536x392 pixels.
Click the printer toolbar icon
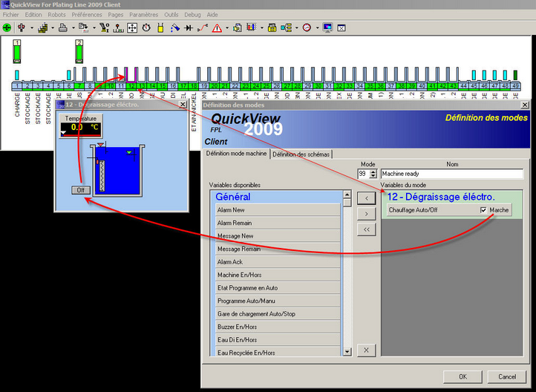(63, 27)
